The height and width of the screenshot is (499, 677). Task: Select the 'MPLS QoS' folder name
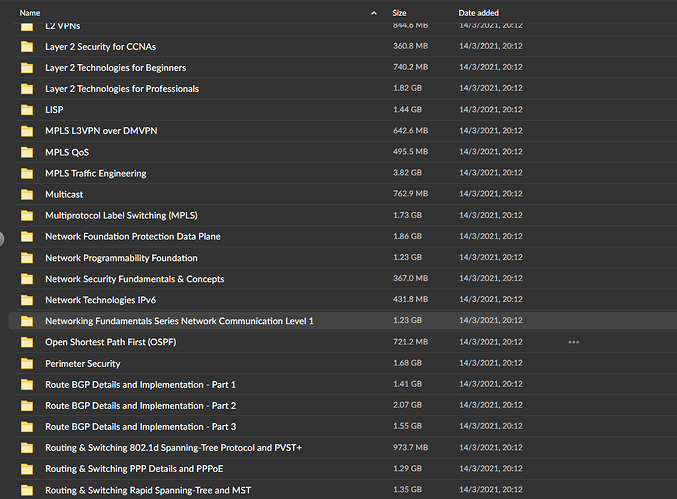67,152
